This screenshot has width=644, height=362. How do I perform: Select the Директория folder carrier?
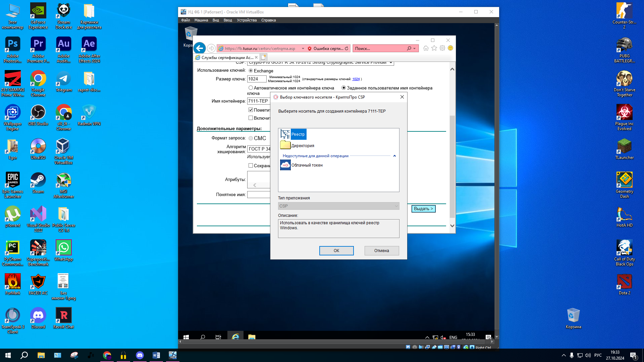(x=298, y=145)
